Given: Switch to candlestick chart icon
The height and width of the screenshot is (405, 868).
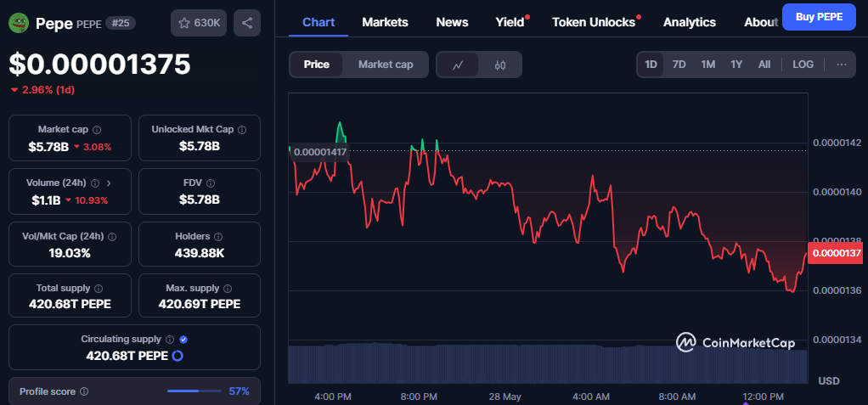Looking at the screenshot, I should (x=500, y=65).
